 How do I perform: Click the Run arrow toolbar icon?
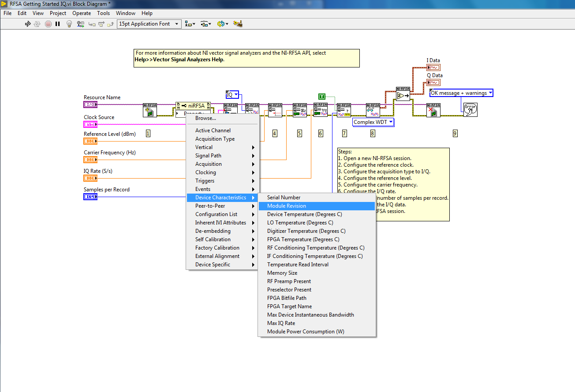click(x=28, y=24)
